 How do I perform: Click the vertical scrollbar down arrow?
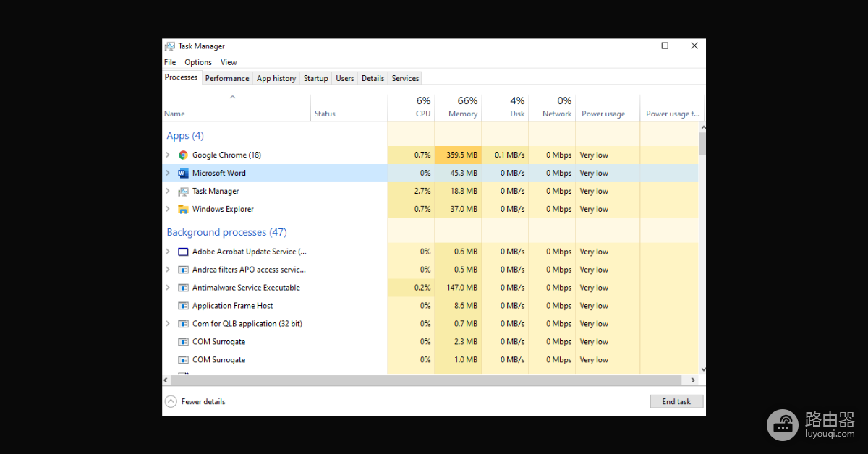pyautogui.click(x=702, y=369)
